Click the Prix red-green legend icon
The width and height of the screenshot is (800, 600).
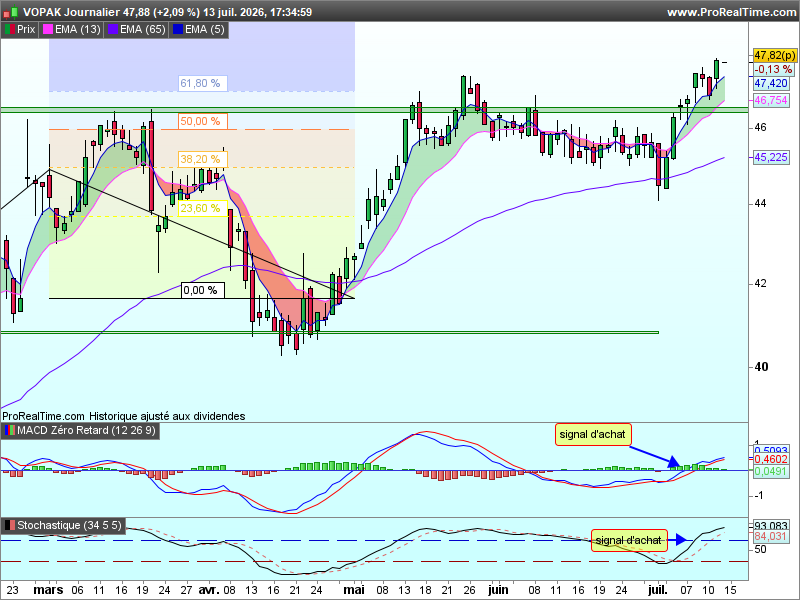point(10,30)
